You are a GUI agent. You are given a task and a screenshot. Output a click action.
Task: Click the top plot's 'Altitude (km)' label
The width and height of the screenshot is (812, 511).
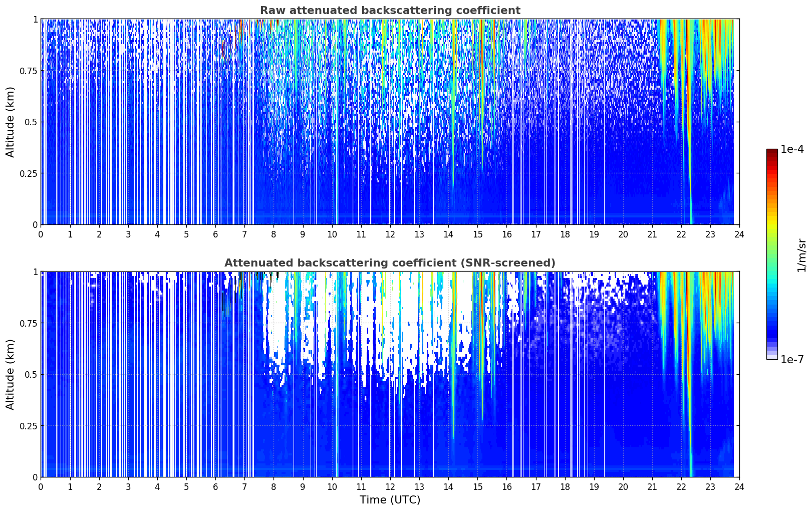pos(11,122)
